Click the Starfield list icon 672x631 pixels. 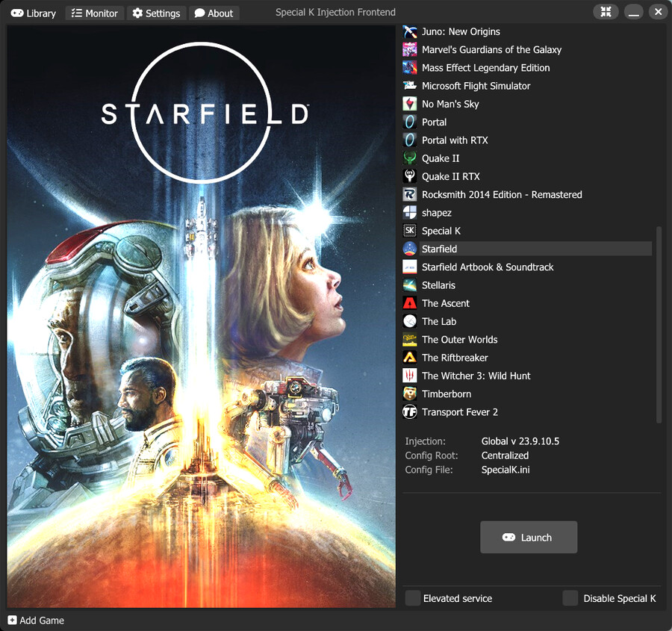410,249
